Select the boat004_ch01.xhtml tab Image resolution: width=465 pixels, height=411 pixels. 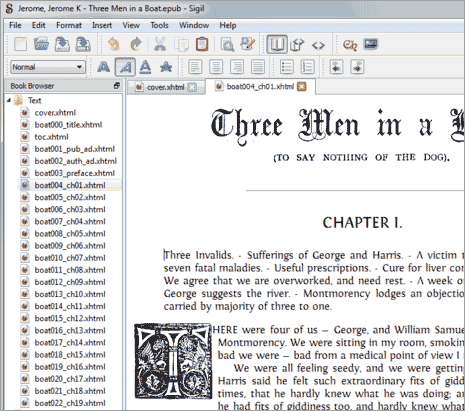(x=260, y=87)
